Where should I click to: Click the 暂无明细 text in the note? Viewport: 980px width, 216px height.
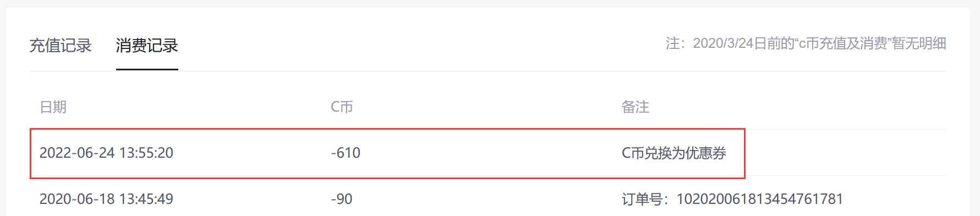(x=919, y=43)
